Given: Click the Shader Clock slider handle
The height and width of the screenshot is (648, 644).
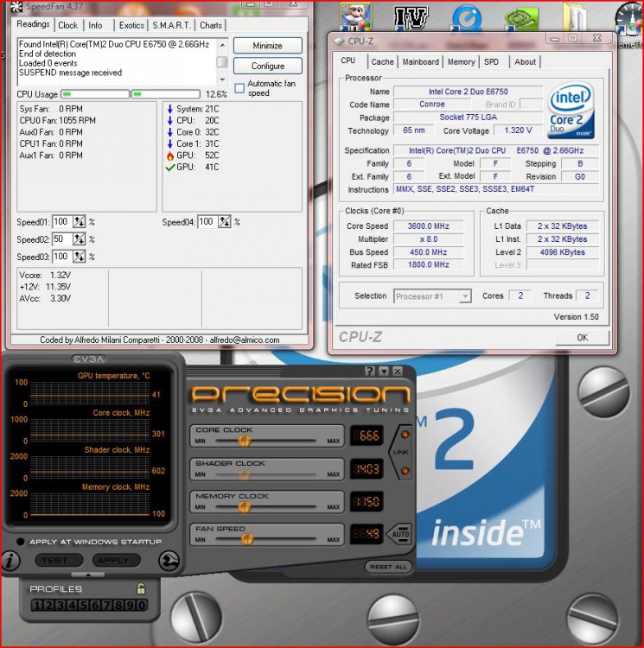Looking at the screenshot, I should pos(245,474).
